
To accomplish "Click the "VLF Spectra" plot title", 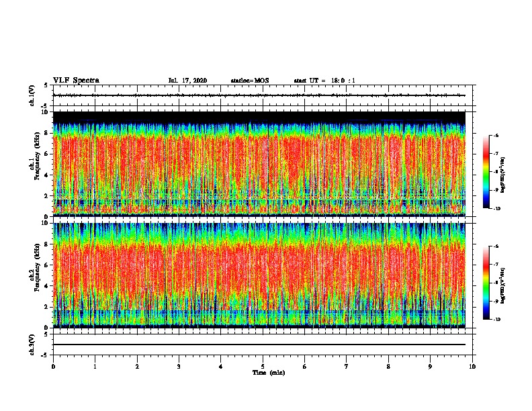I will [x=76, y=81].
